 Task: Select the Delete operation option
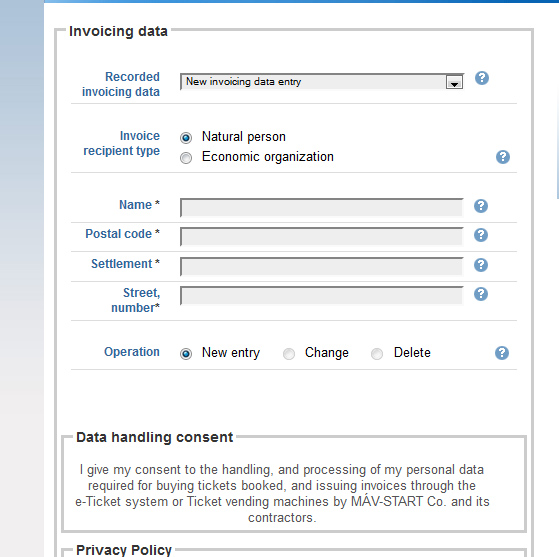pyautogui.click(x=377, y=354)
